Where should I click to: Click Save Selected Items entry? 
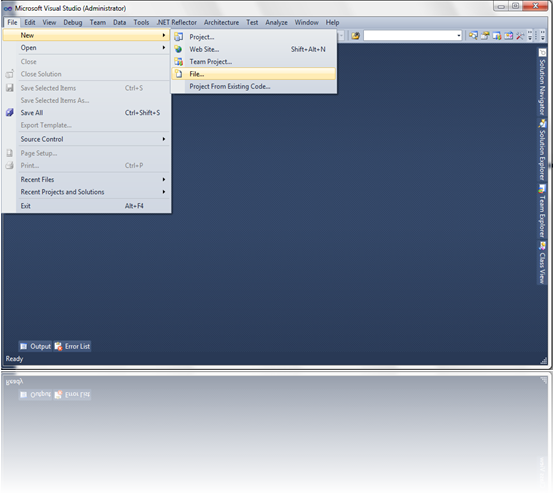[x=86, y=88]
